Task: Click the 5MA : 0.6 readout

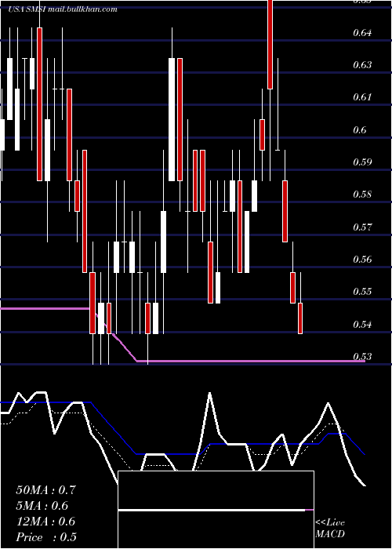Action: 42,506
